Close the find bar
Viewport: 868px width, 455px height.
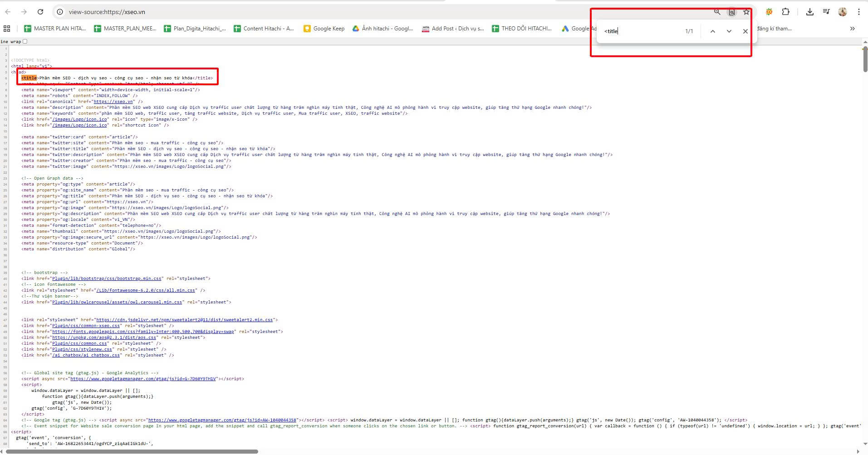[x=745, y=31]
